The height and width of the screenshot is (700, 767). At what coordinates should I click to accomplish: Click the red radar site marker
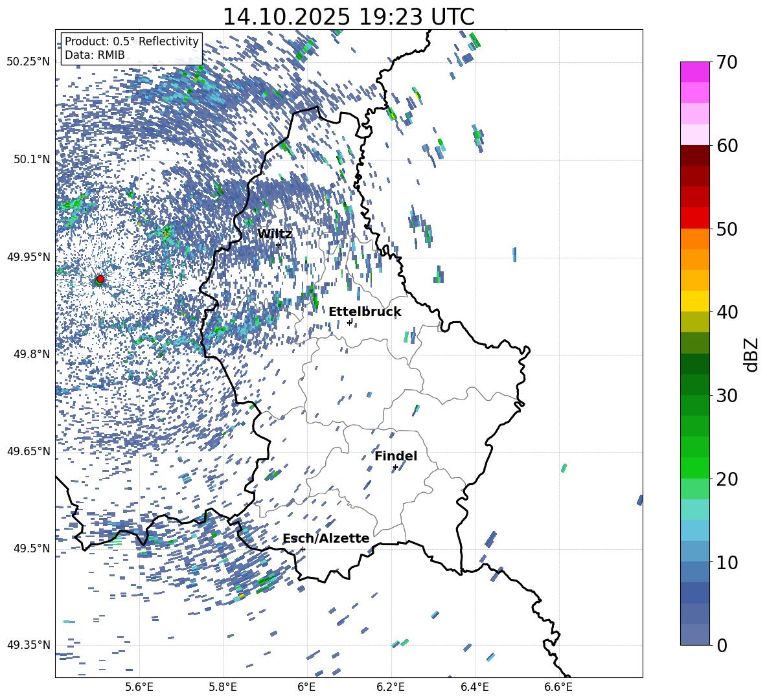click(x=100, y=279)
